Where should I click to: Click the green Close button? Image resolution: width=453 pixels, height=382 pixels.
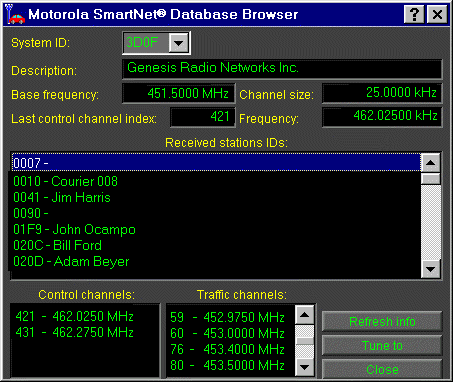tap(382, 369)
